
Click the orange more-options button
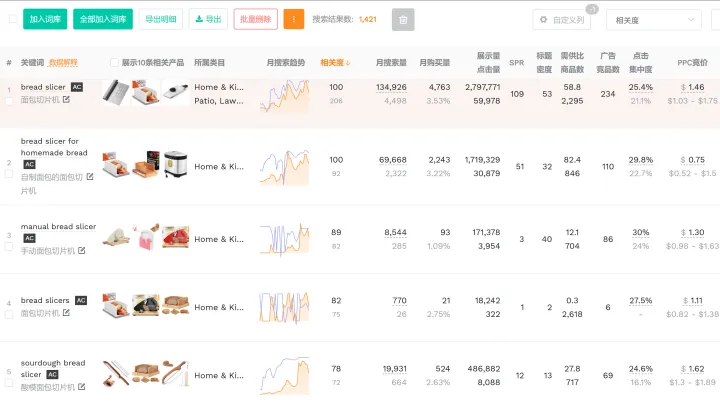[293, 19]
